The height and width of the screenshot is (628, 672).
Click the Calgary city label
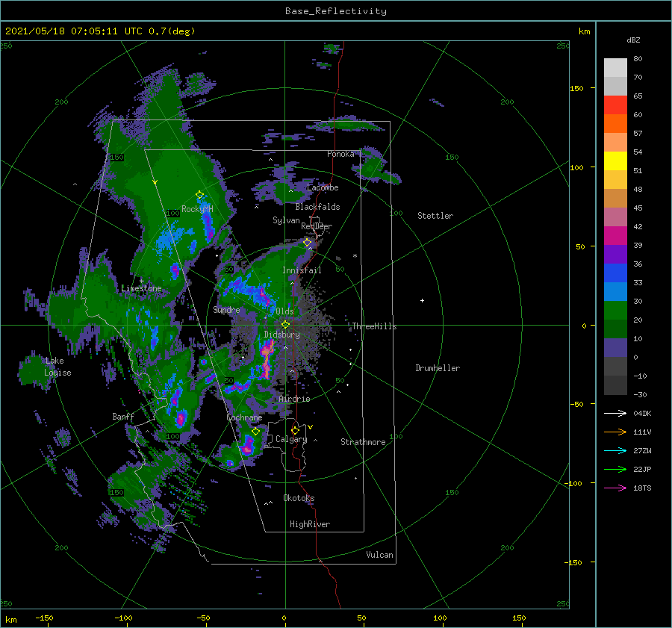pyautogui.click(x=291, y=439)
